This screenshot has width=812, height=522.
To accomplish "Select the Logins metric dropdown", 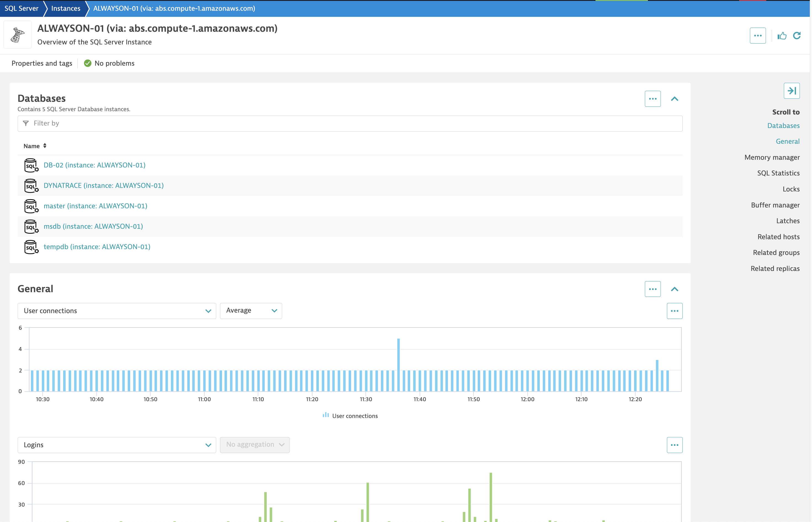I will pos(117,444).
